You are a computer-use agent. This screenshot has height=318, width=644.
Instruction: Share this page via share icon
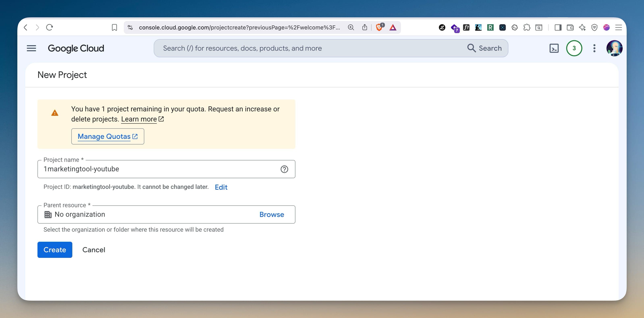[365, 27]
